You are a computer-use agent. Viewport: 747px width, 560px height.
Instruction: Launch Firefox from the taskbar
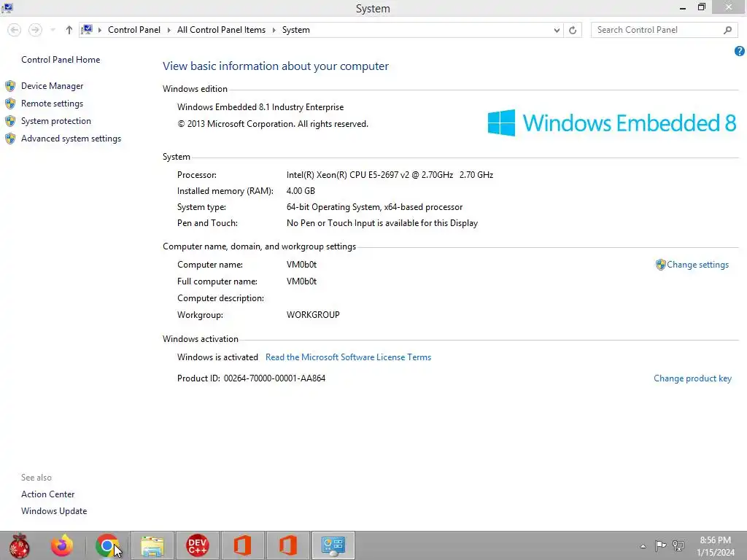click(x=62, y=545)
